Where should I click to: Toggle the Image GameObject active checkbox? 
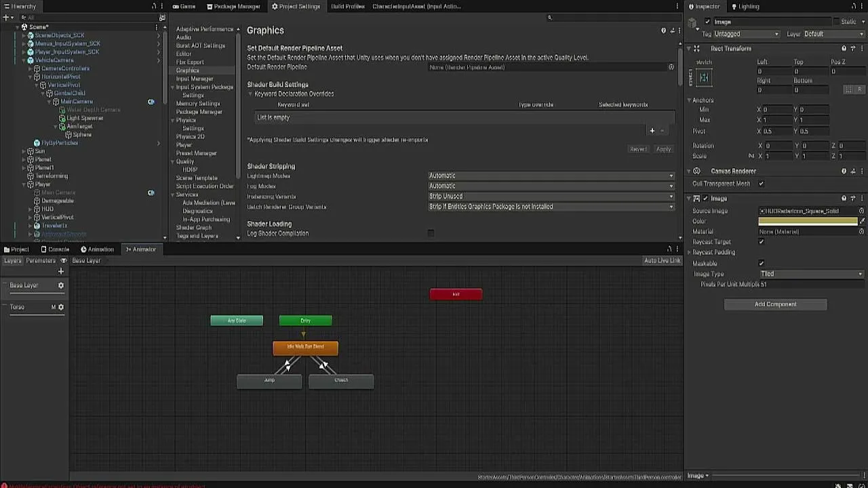[707, 22]
